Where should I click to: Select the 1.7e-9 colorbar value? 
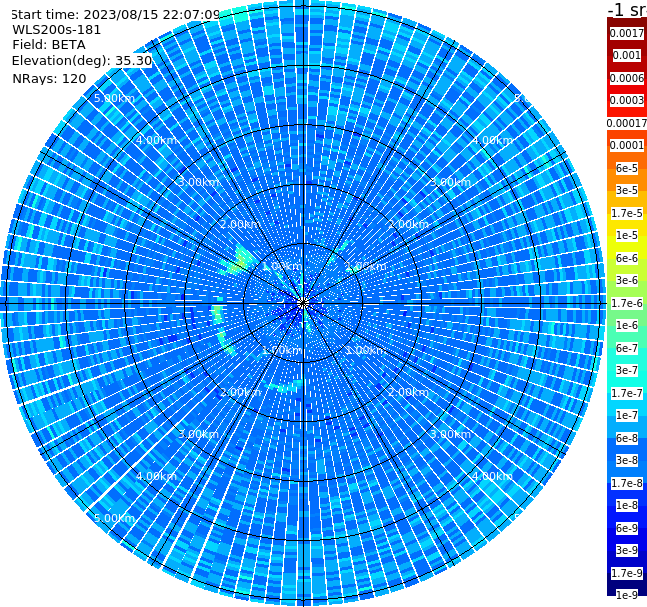tap(627, 573)
